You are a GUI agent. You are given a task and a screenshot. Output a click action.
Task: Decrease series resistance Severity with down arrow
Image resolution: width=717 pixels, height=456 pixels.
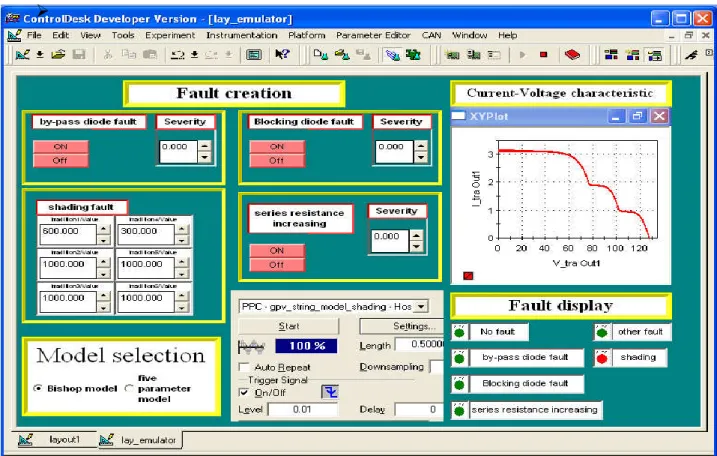(416, 247)
